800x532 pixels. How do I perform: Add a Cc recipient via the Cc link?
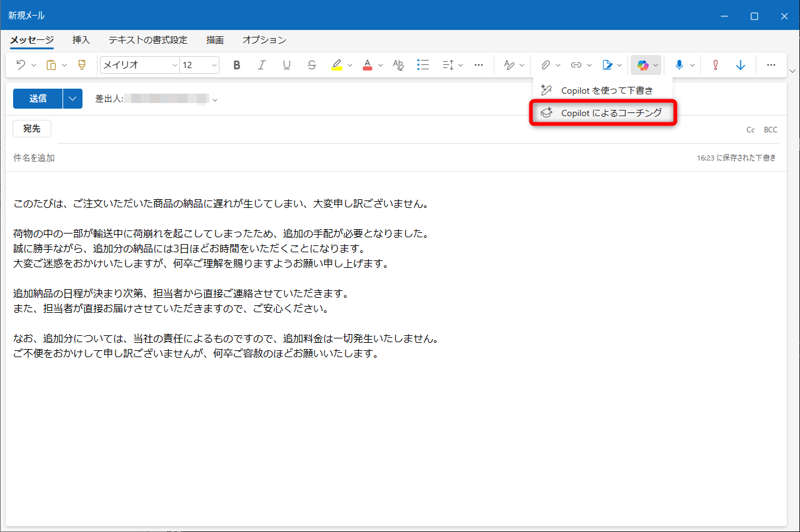pos(750,129)
